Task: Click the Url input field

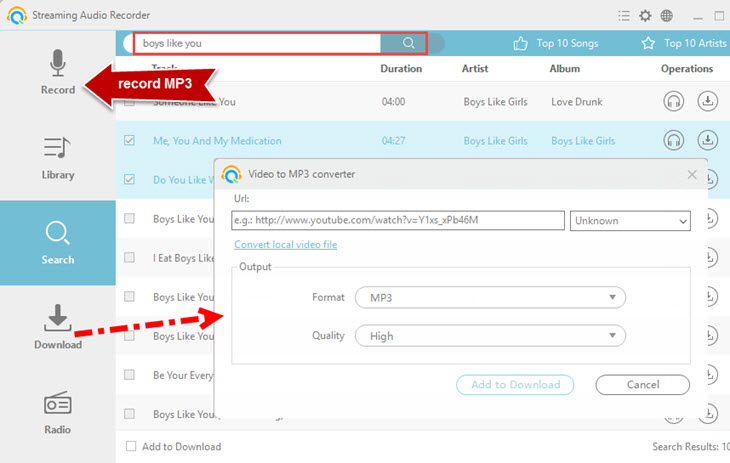Action: 398,220
